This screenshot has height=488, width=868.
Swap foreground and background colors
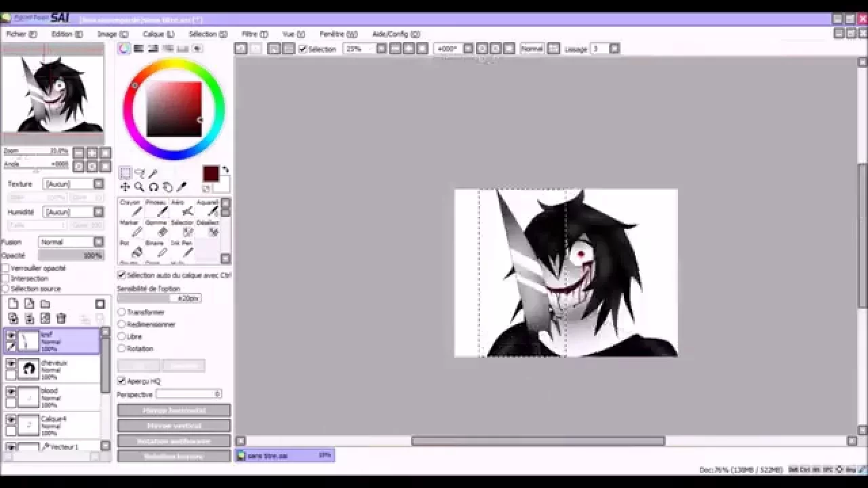pyautogui.click(x=225, y=170)
